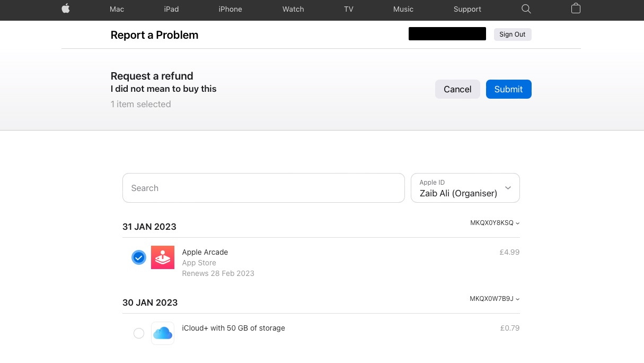Viewport: 644px width, 363px height.
Task: Cancel the refund request
Action: click(x=457, y=89)
